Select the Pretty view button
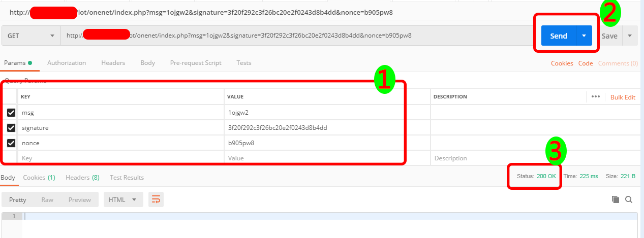The height and width of the screenshot is (238, 644). [18, 199]
